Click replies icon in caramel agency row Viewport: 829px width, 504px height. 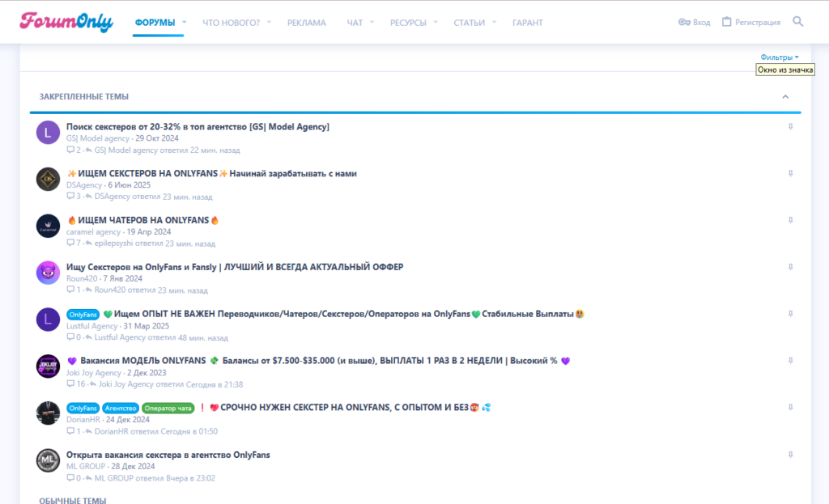coord(70,244)
